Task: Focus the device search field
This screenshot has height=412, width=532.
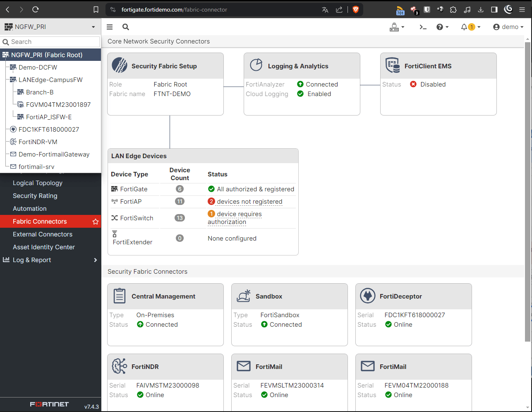Action: point(50,42)
